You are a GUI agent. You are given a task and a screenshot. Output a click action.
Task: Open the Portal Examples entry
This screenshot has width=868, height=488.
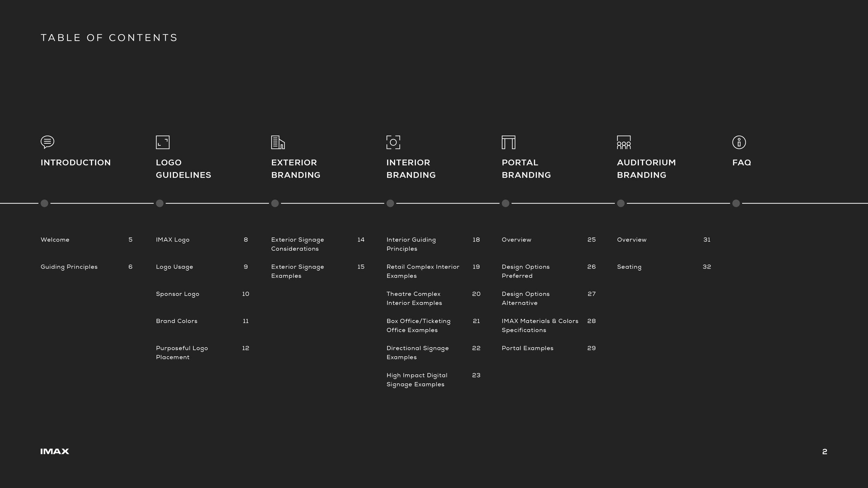tap(527, 348)
